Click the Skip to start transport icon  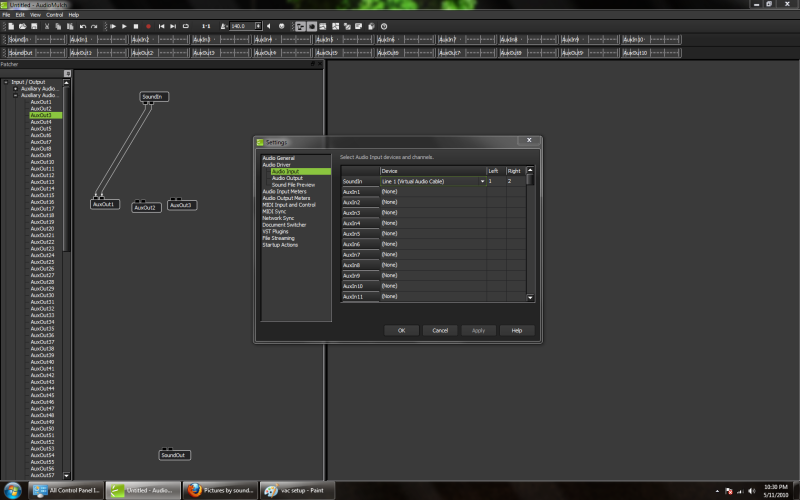(162, 25)
